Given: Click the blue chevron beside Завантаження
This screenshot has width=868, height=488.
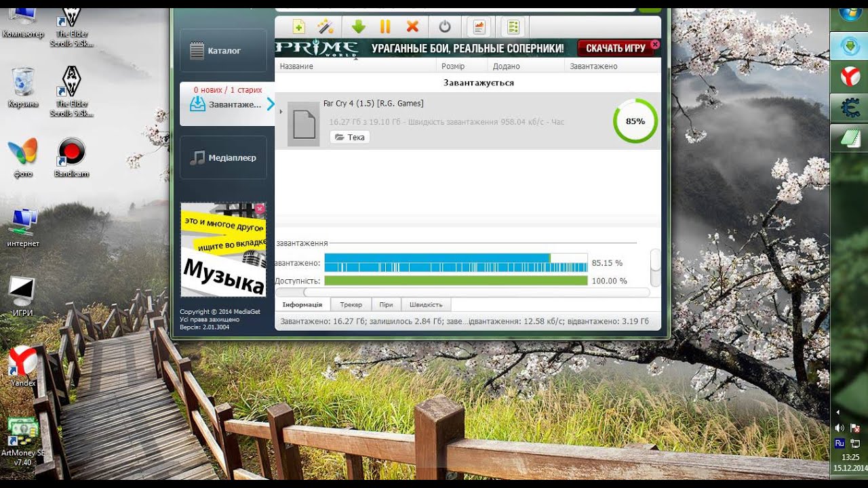Looking at the screenshot, I should 271,104.
